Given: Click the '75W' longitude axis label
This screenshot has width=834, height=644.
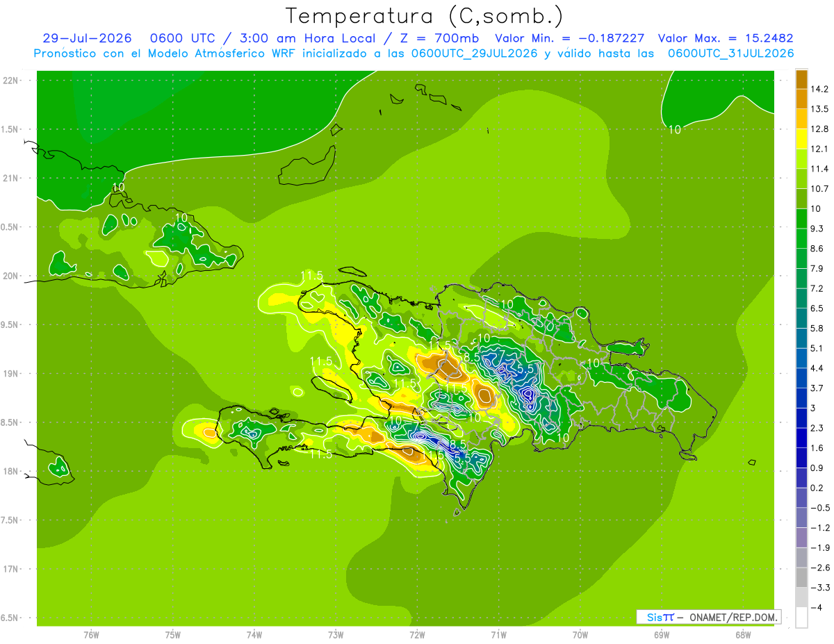Looking at the screenshot, I should [172, 635].
